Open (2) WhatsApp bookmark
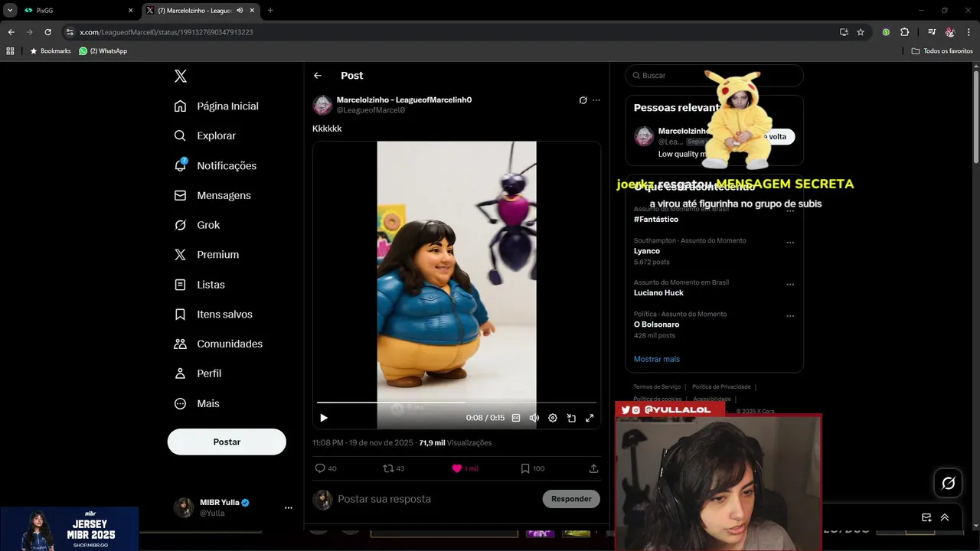 103,51
